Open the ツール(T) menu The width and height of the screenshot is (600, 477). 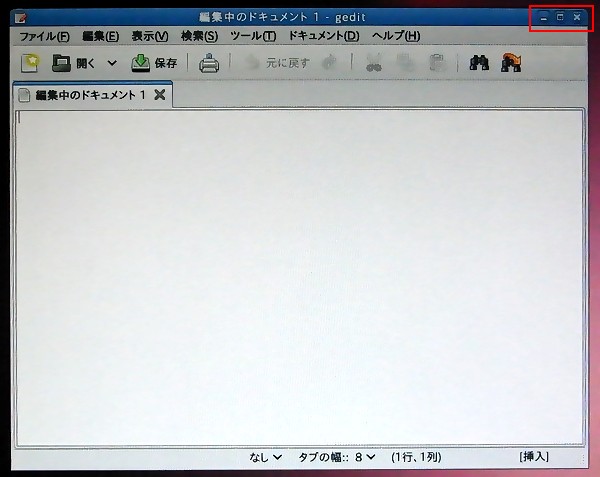(253, 36)
